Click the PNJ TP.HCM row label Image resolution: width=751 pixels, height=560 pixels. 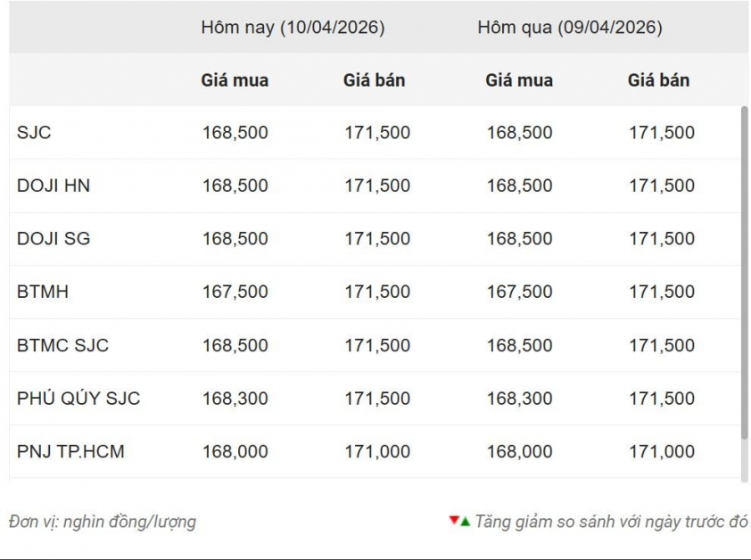tap(70, 451)
